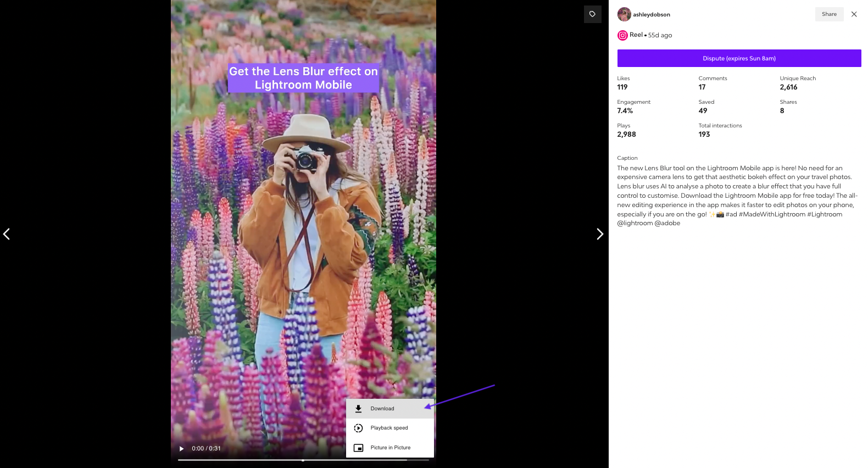Click the Share button
Screen dimensions: 868x468
tap(829, 14)
